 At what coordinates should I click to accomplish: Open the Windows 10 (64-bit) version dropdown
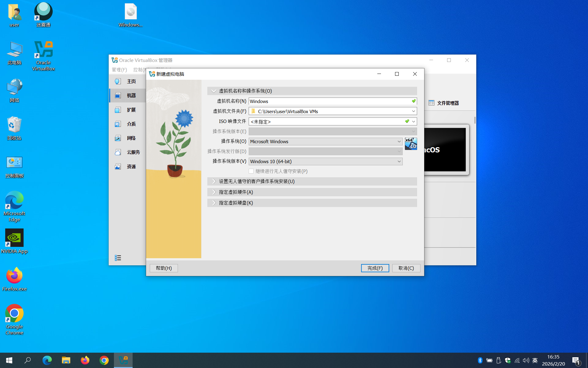point(325,161)
